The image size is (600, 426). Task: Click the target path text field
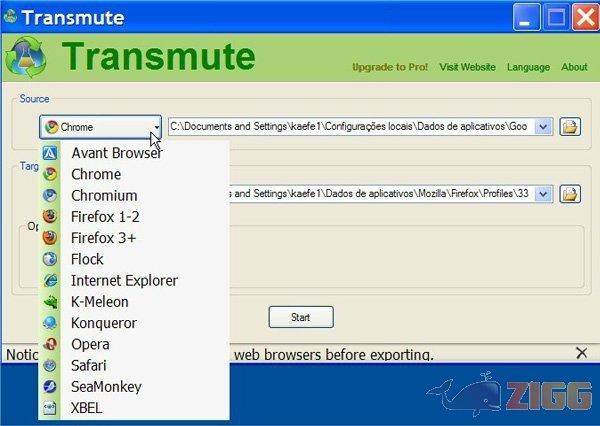(382, 194)
